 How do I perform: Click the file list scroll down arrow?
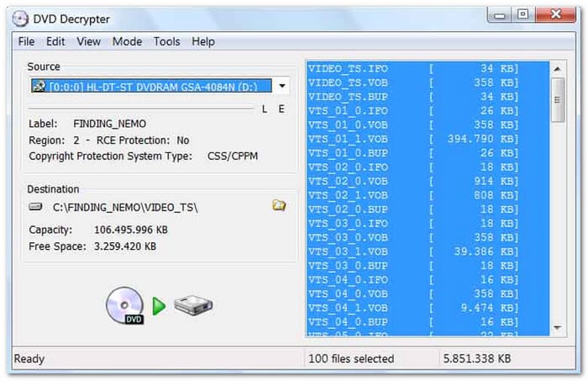557,328
